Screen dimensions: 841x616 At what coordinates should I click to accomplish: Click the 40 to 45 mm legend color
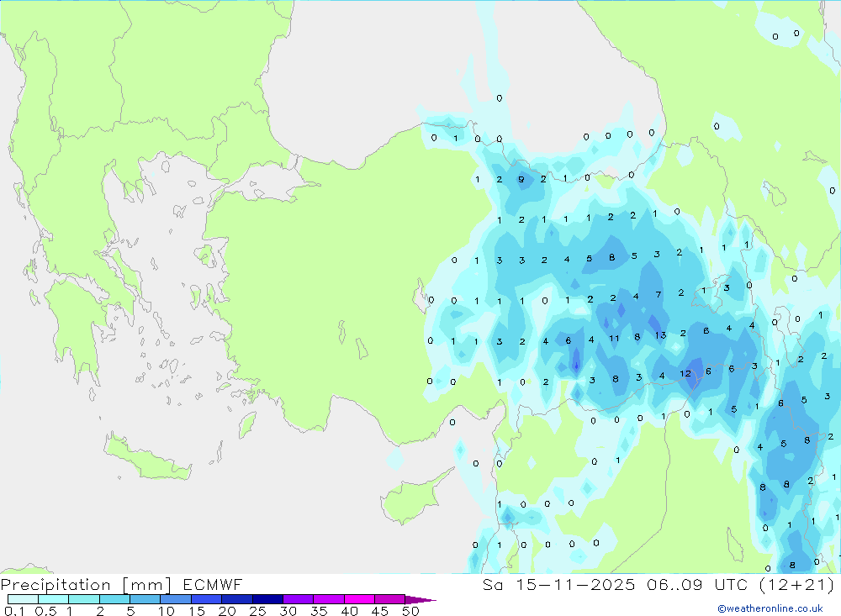(359, 599)
